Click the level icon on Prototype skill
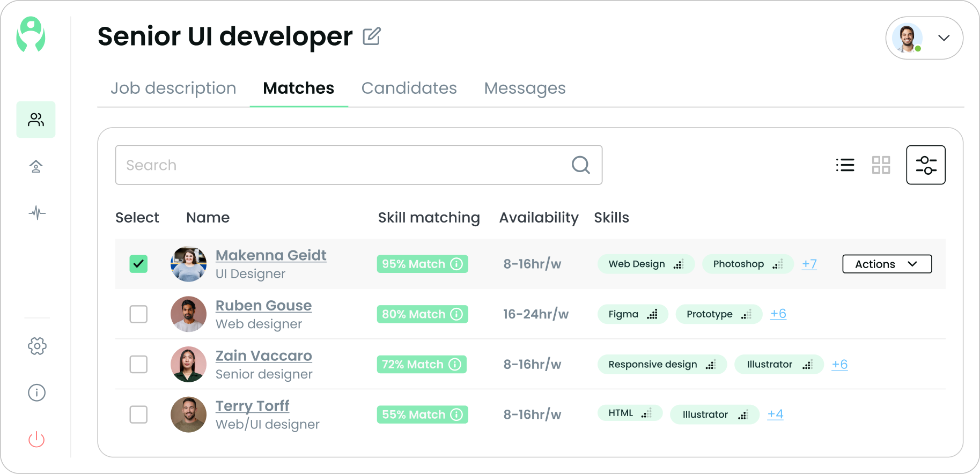Screen dimensions: 980x474 746,314
